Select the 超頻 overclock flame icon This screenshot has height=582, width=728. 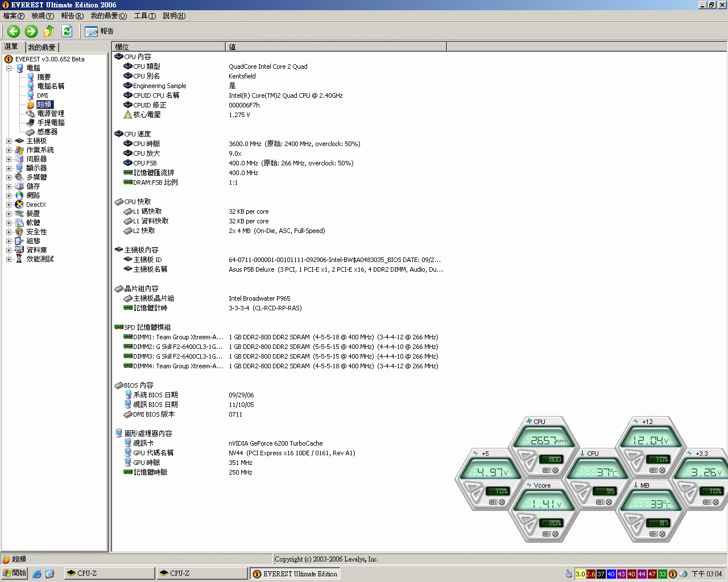coord(31,105)
